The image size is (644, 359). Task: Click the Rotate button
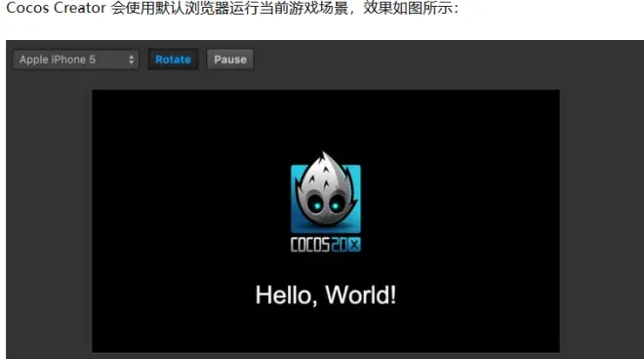[x=173, y=60]
